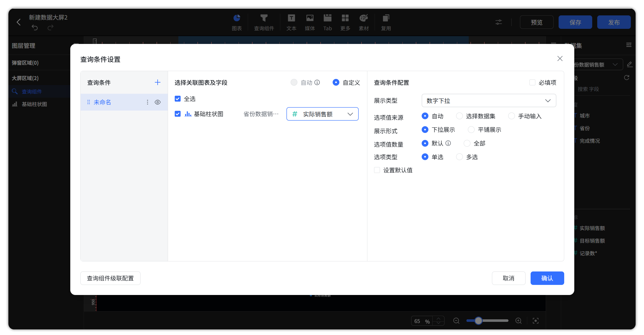
Task: Check the 设置默认值 checkbox
Action: (377, 170)
